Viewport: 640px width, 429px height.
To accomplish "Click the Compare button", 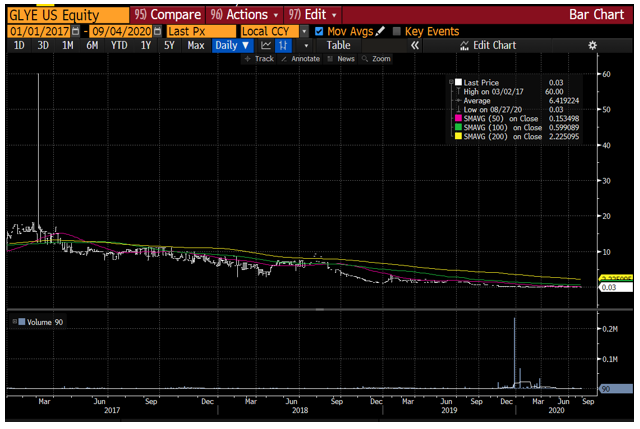I will 167,15.
